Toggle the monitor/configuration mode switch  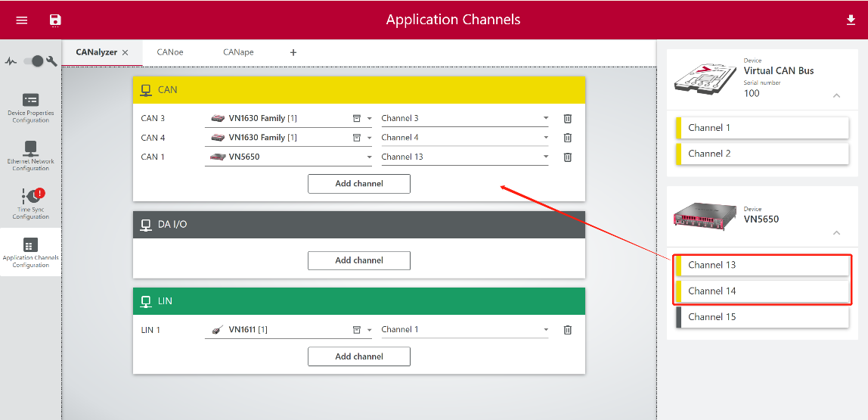point(34,61)
